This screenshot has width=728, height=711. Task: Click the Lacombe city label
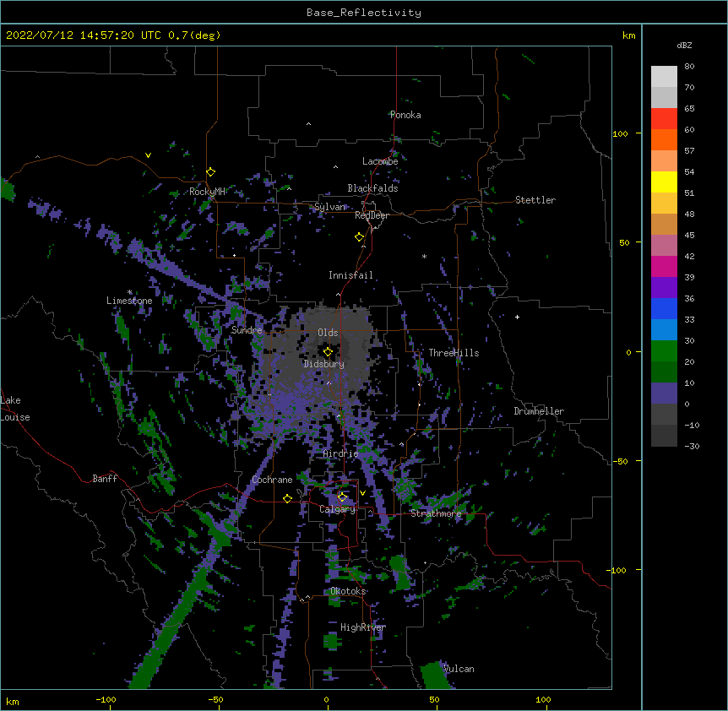pyautogui.click(x=380, y=161)
